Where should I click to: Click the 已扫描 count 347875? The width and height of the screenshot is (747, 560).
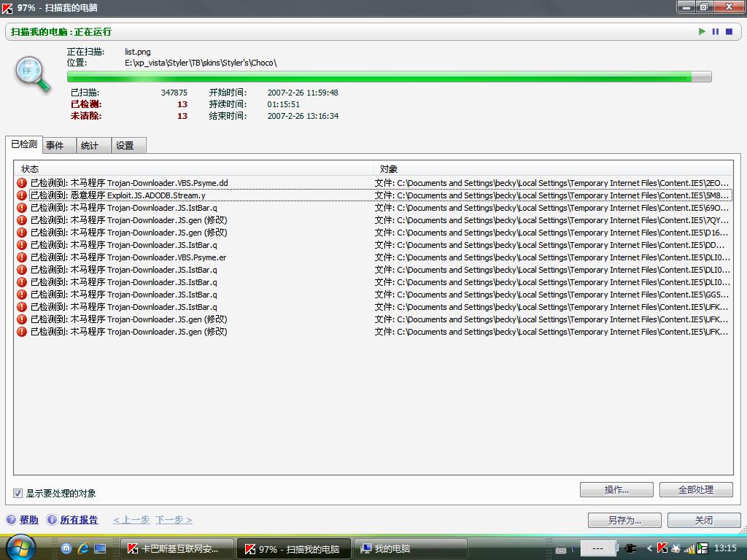point(174,93)
